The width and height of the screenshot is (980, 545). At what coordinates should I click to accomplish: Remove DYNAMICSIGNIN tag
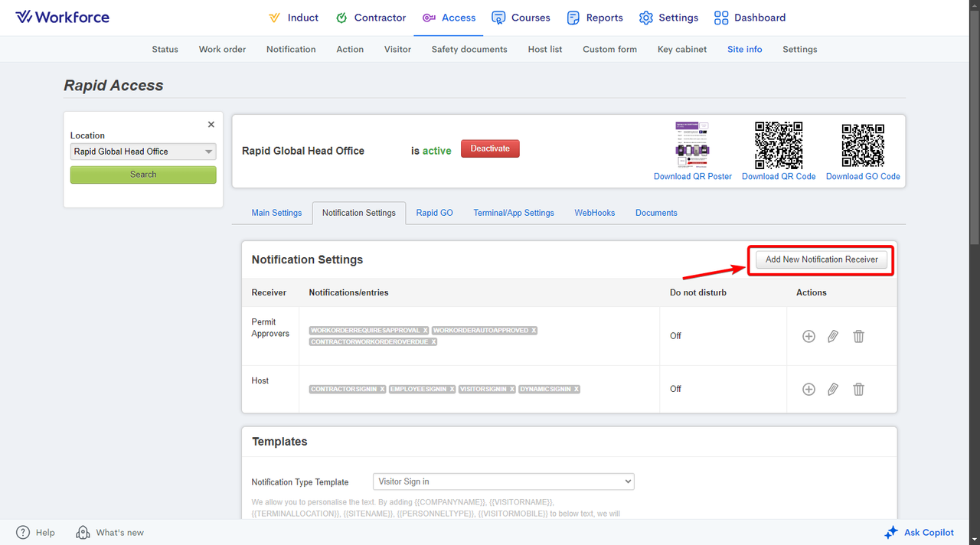click(x=576, y=390)
